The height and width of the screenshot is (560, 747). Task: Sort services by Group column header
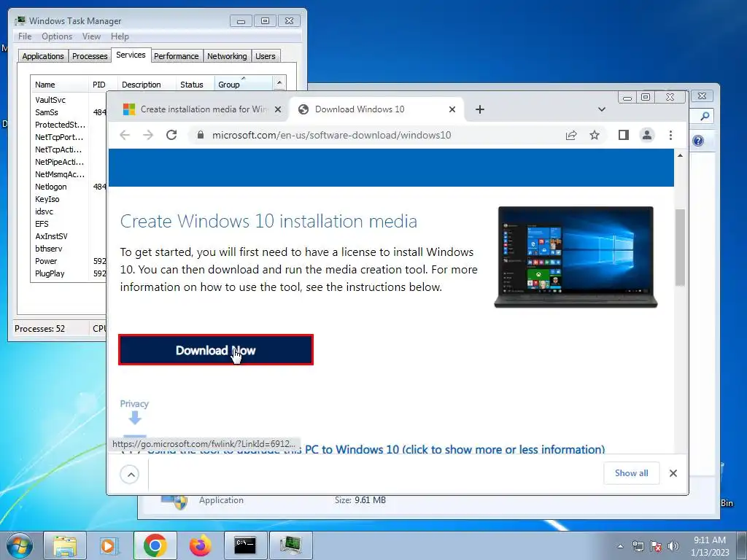[243, 85]
